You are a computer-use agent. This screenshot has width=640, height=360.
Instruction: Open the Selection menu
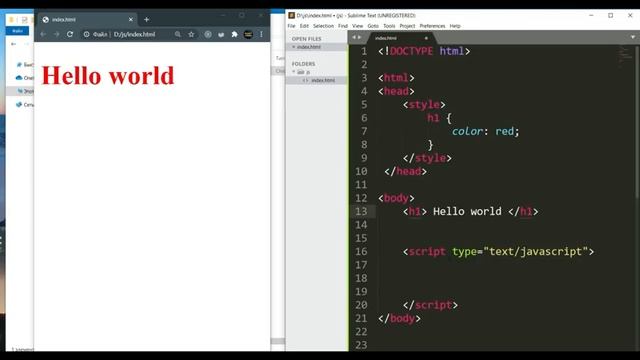[x=323, y=26]
